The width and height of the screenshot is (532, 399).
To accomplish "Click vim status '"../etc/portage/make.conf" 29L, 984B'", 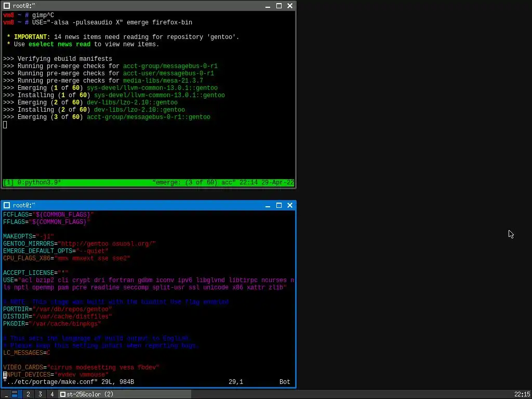I will point(69,382).
